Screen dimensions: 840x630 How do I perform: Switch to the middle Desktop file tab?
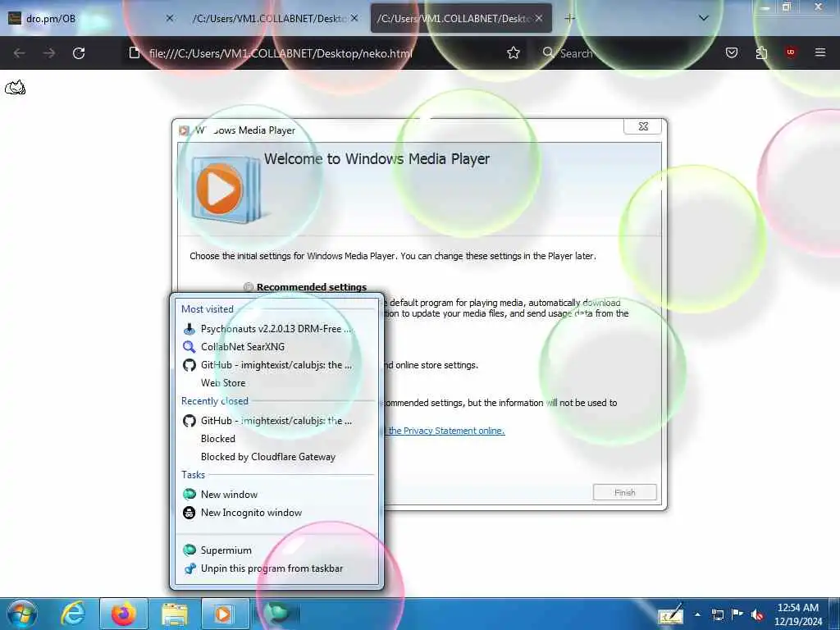(x=276, y=18)
